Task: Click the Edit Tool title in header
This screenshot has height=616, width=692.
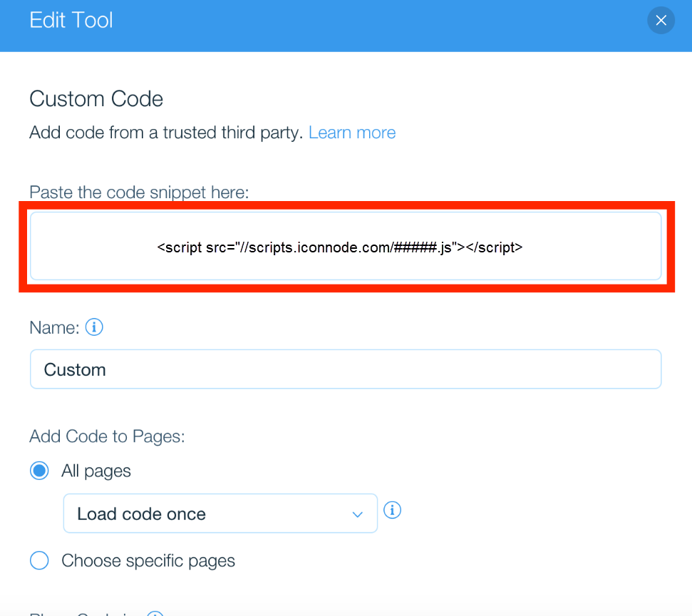Action: 71,20
